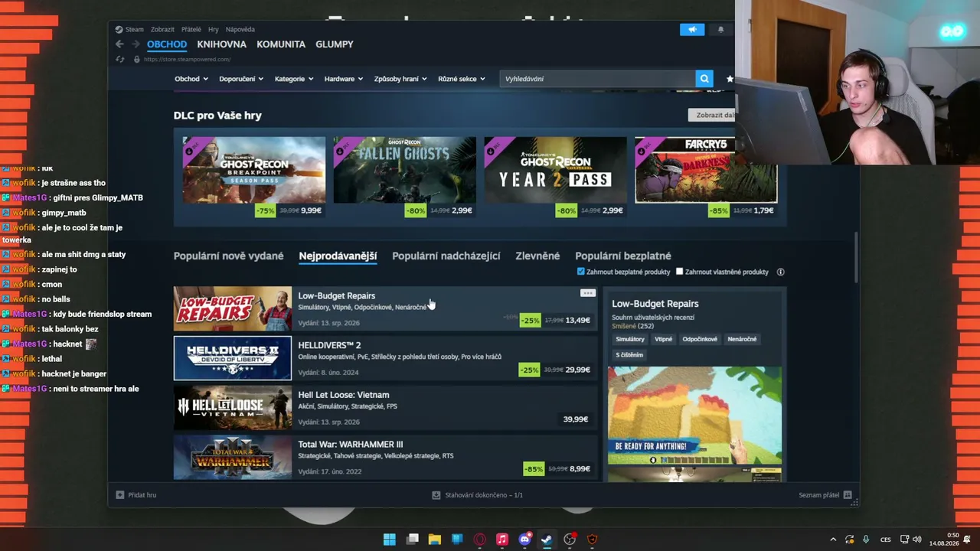Open the orange shield app on taskbar

[x=593, y=540]
